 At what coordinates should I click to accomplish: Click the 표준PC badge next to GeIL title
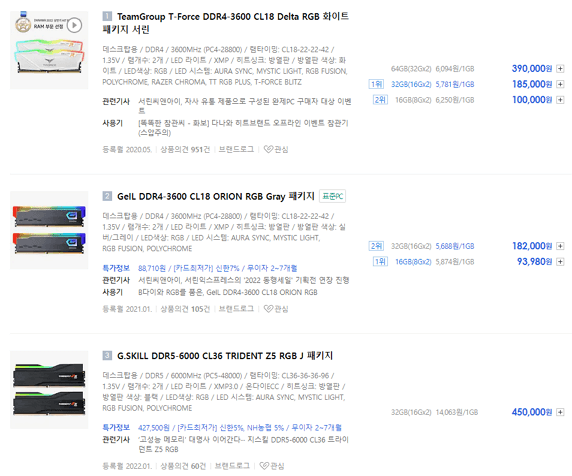[332, 196]
